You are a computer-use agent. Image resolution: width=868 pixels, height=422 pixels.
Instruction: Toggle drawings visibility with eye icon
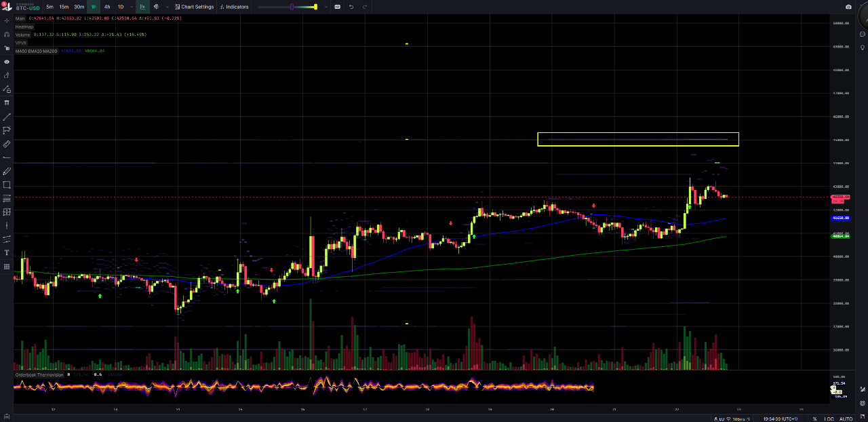[7, 62]
